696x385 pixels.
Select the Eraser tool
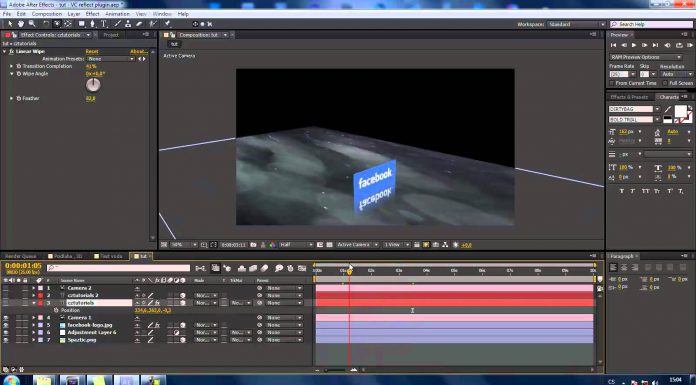(139, 24)
